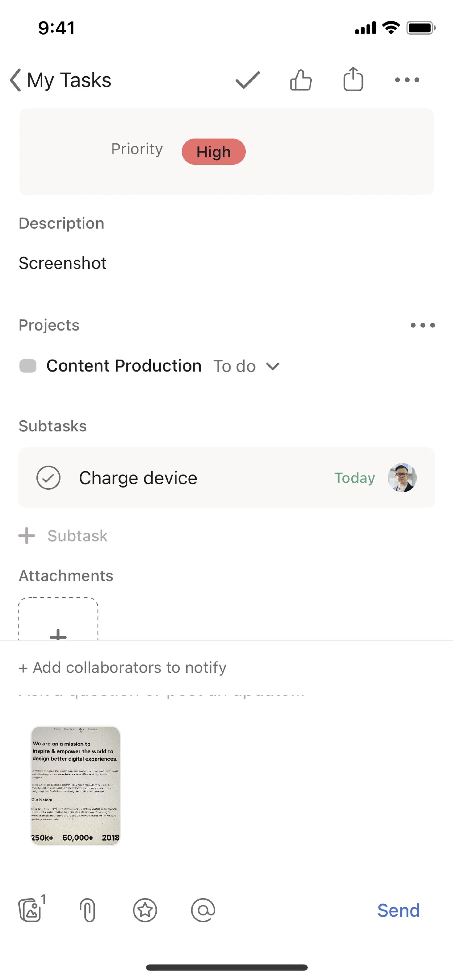Screen dimensions: 453x980
Task: Tap the add attachment dashed box
Action: coord(58,620)
